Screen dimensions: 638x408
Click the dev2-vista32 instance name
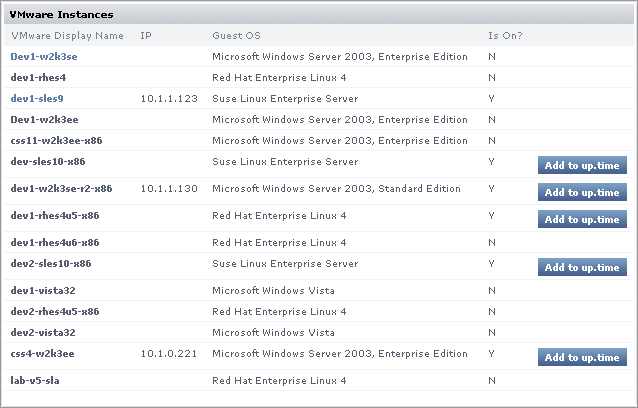tap(43, 332)
